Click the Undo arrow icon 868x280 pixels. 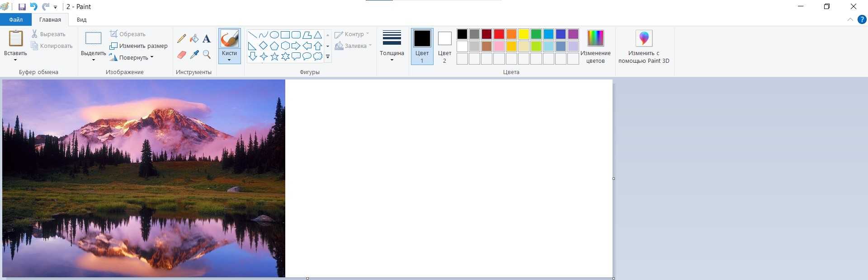(33, 7)
